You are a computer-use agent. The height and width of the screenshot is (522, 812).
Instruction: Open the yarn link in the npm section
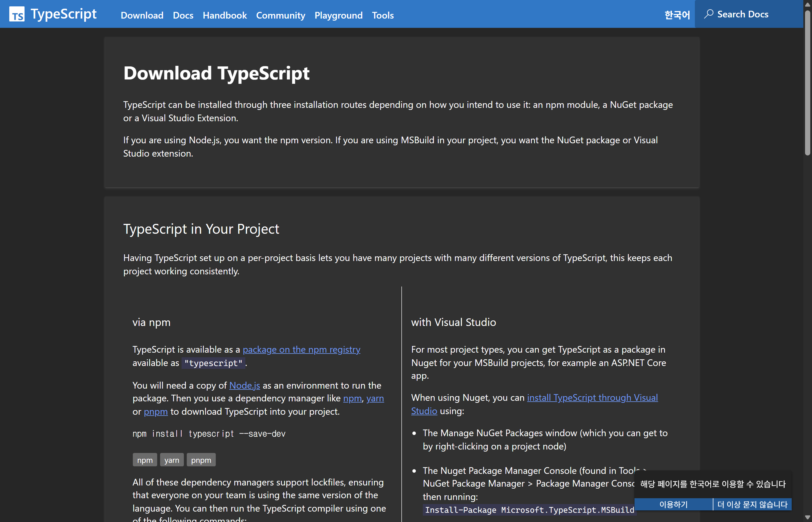pos(375,398)
